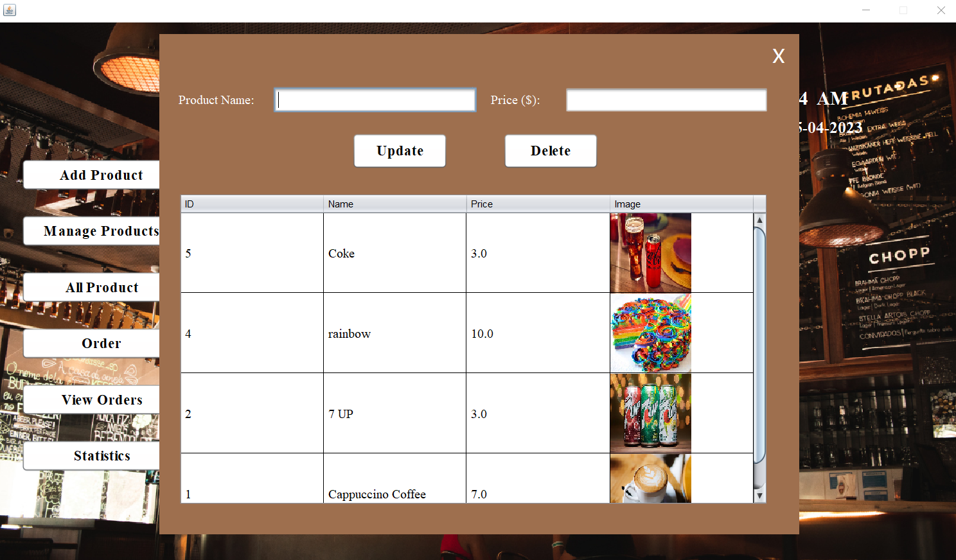Click the ID 2 cell
The height and width of the screenshot is (560, 956).
[x=252, y=414]
